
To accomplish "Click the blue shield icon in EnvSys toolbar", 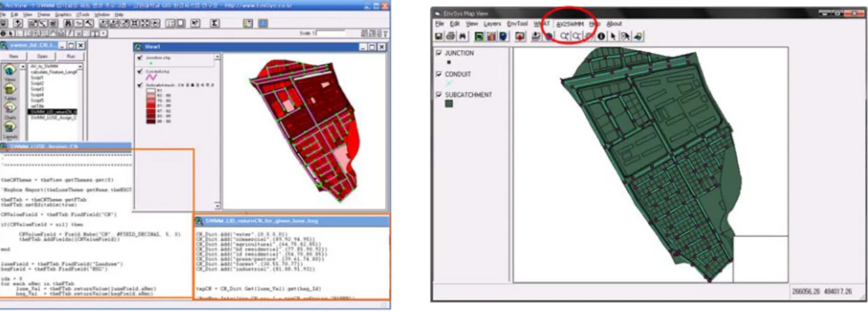I will 503,36.
